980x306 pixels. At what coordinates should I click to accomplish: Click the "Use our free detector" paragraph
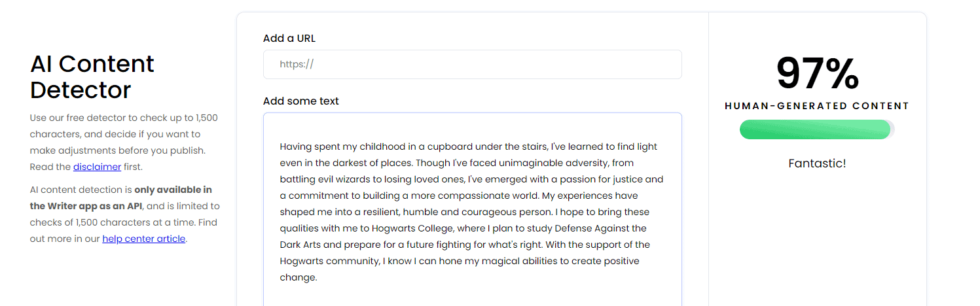coord(124,143)
